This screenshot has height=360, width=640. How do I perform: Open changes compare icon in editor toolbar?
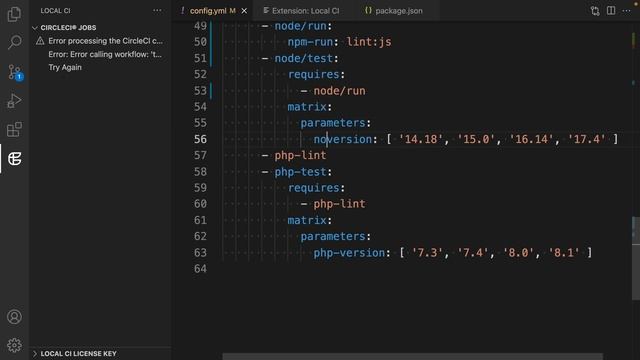[x=595, y=11]
